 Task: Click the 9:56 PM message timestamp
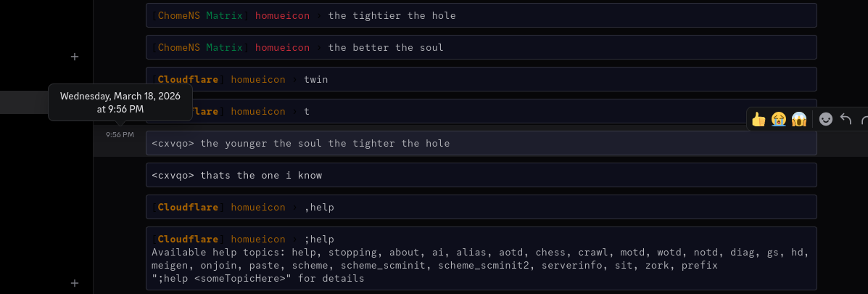pyautogui.click(x=120, y=134)
